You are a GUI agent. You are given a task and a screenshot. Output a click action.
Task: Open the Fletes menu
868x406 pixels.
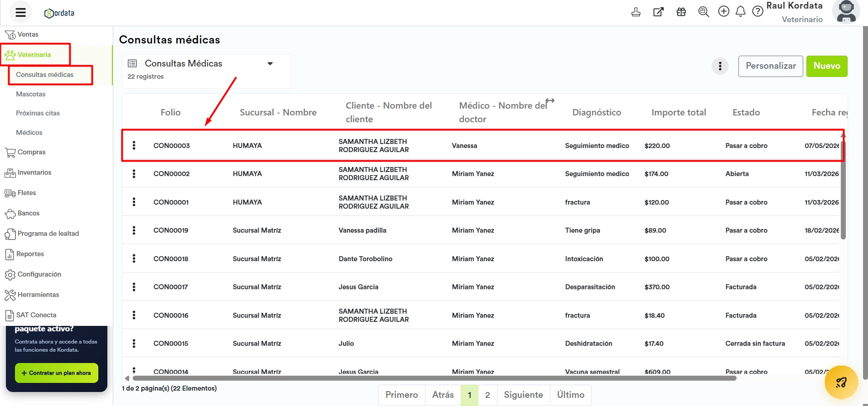click(x=20, y=193)
